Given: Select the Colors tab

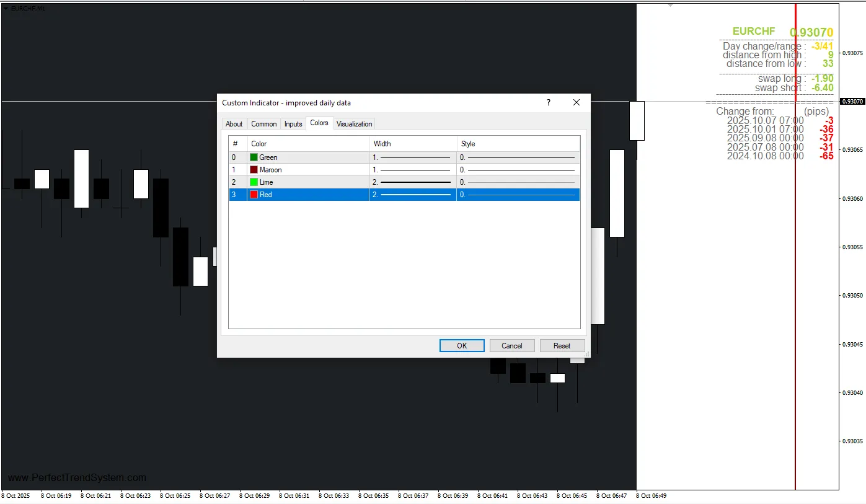Looking at the screenshot, I should (319, 123).
